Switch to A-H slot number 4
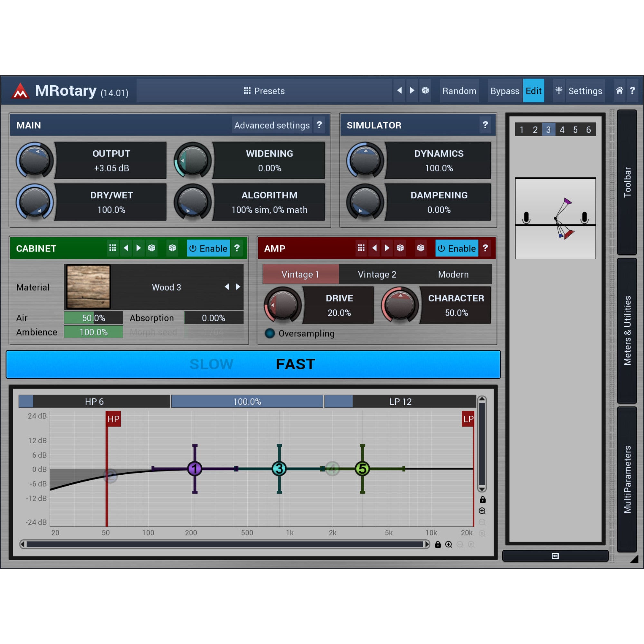 coord(562,129)
